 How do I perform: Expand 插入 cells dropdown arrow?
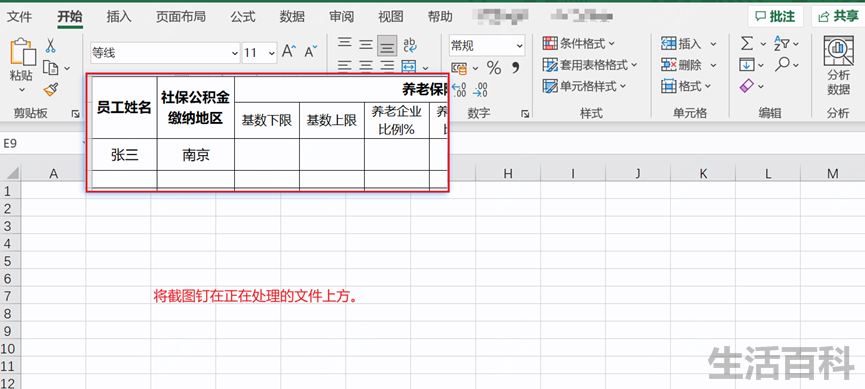pyautogui.click(x=713, y=44)
